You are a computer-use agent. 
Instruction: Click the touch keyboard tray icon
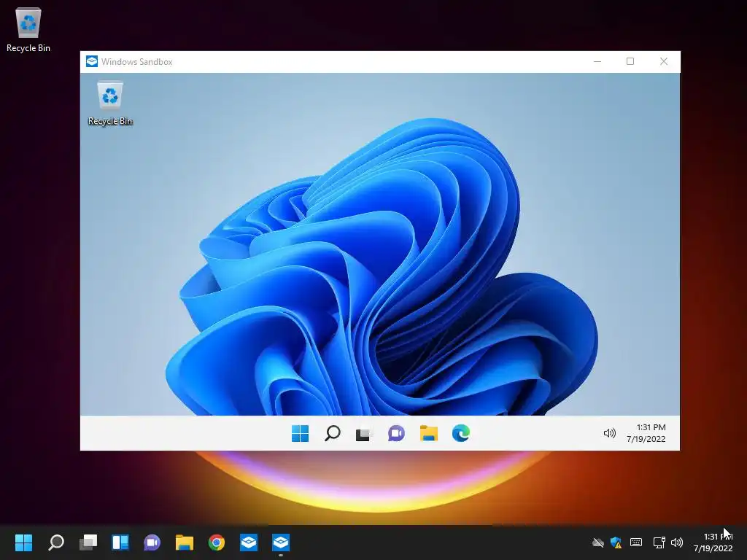click(636, 542)
